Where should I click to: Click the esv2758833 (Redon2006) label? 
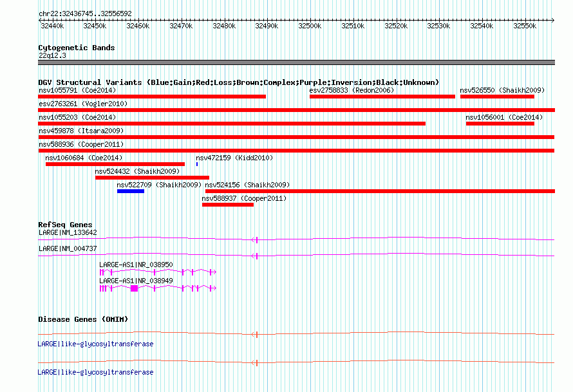(x=352, y=90)
